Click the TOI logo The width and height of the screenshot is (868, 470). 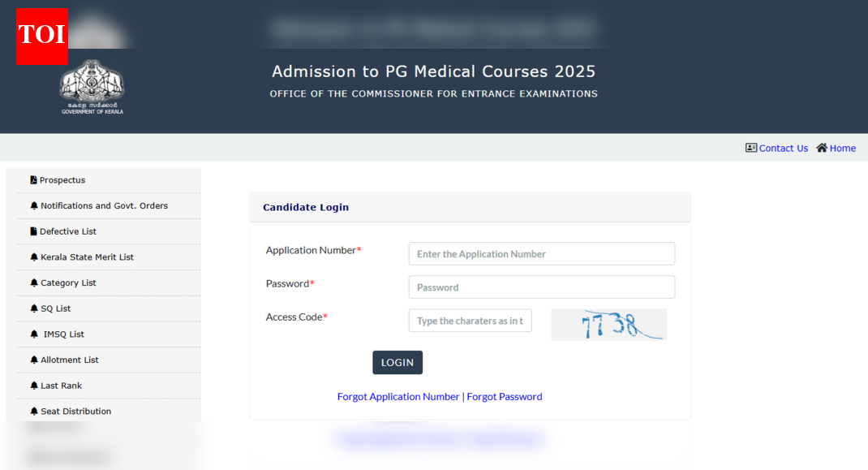(41, 36)
